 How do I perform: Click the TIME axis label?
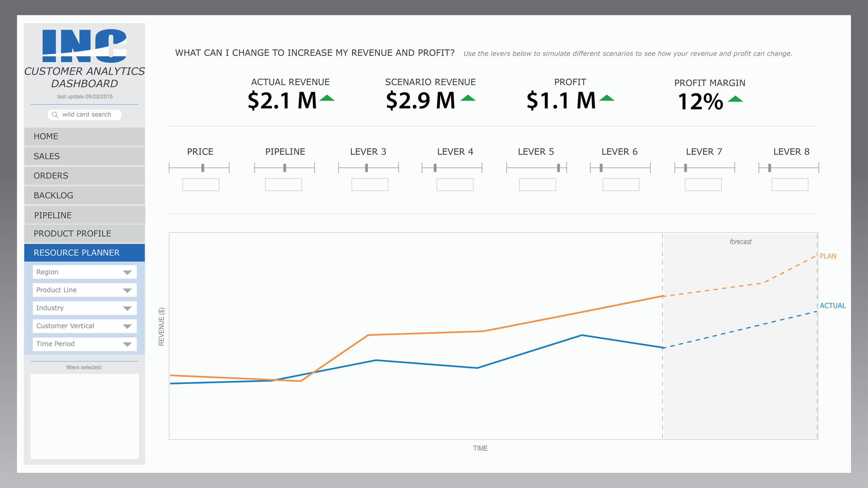pos(480,448)
